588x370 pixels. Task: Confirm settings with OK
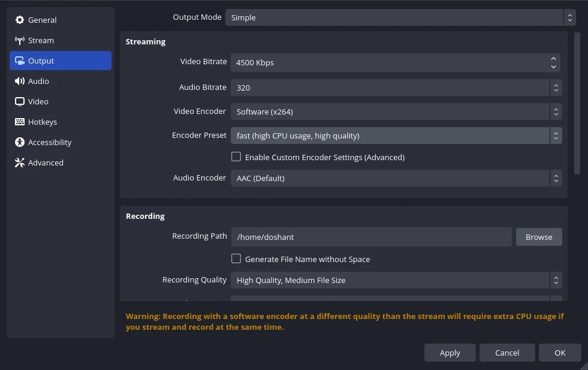point(559,353)
